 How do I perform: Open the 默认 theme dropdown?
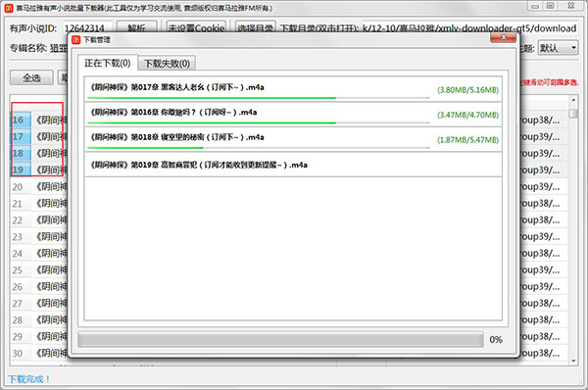[558, 48]
